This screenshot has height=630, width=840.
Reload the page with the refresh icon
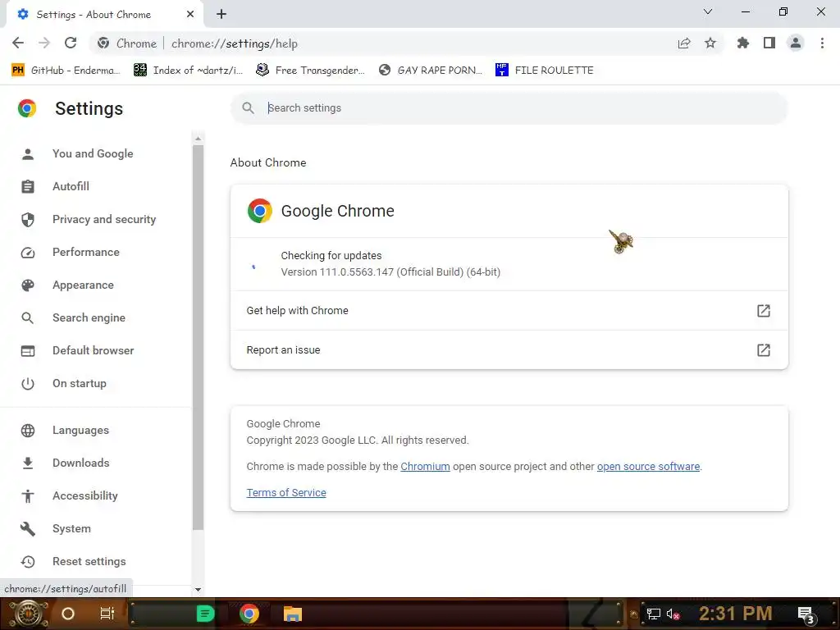(71, 43)
